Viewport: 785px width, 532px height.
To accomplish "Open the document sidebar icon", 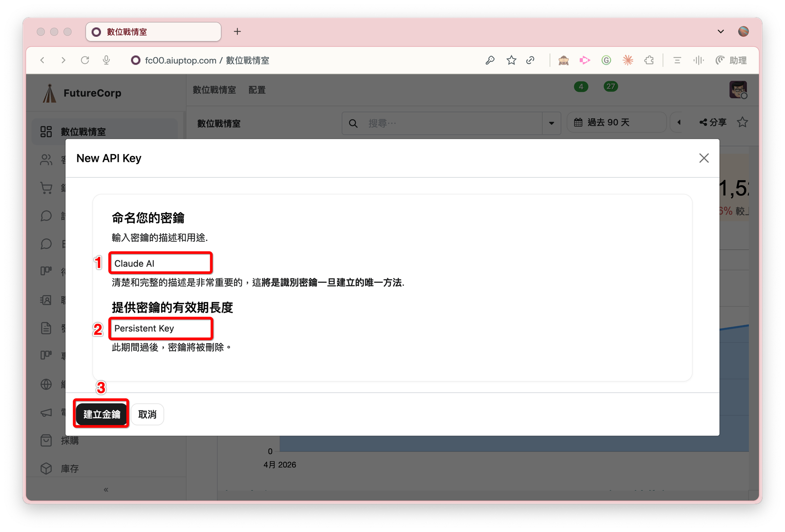I will pyautogui.click(x=46, y=328).
